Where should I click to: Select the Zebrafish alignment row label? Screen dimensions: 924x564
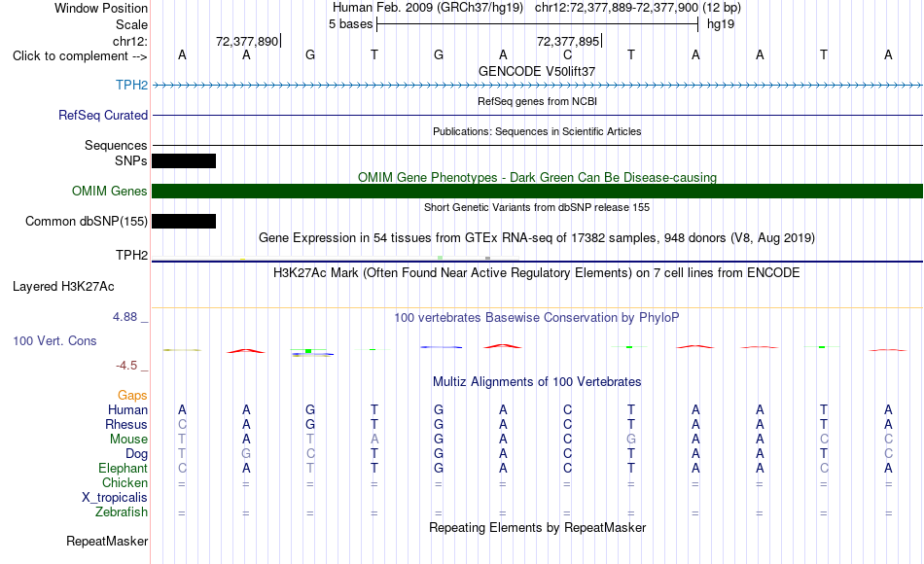pos(122,512)
